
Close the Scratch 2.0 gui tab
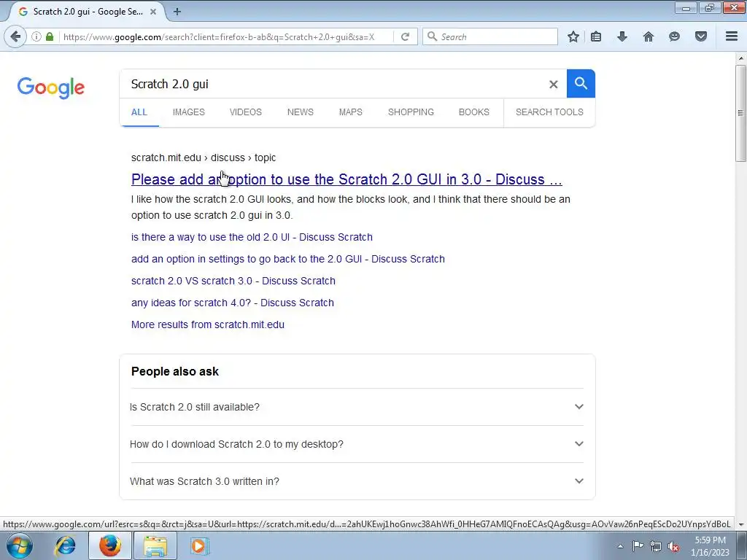pos(153,12)
